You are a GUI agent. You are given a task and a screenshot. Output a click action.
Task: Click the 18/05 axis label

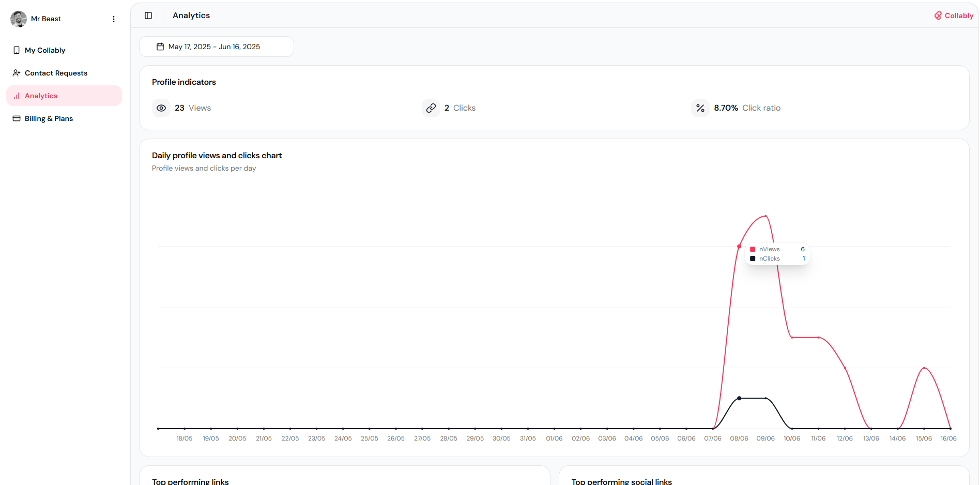[185, 438]
